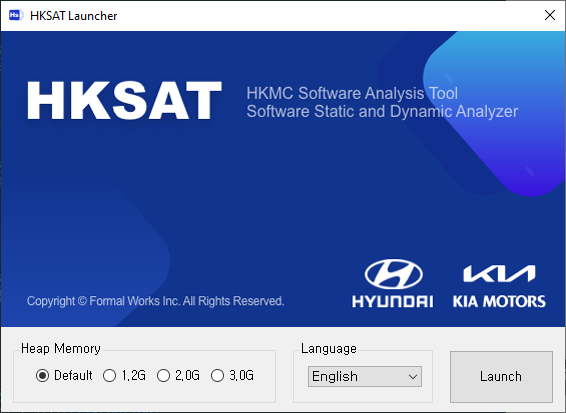Image resolution: width=566 pixels, height=413 pixels.
Task: Click the Kia Motors logo
Action: point(499,286)
